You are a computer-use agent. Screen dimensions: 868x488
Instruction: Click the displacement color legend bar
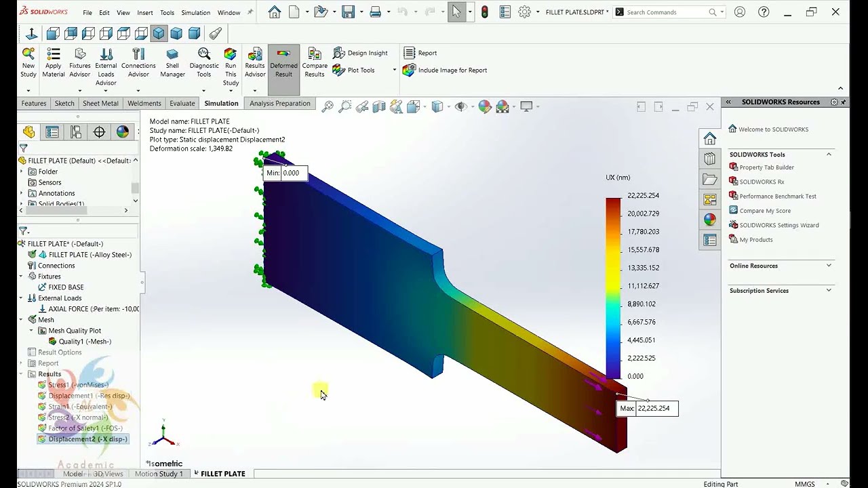[x=613, y=288]
